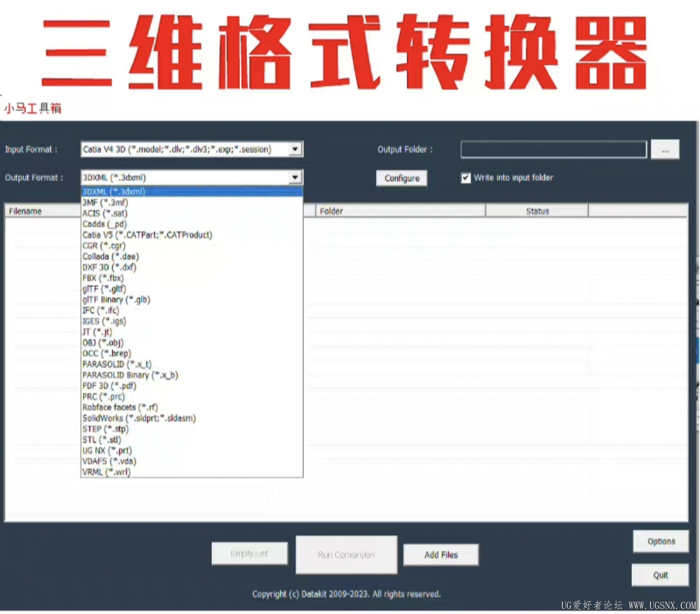Image resolution: width=700 pixels, height=614 pixels.
Task: Choose VRML (*.wrl) format
Action: (191, 472)
